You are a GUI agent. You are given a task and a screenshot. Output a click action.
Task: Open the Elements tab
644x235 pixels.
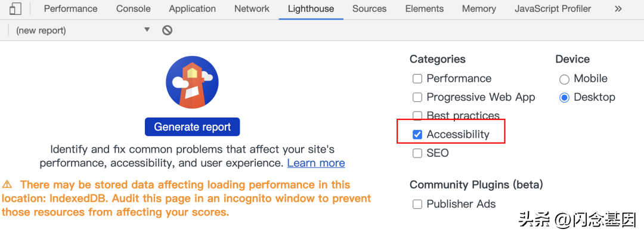coord(425,8)
